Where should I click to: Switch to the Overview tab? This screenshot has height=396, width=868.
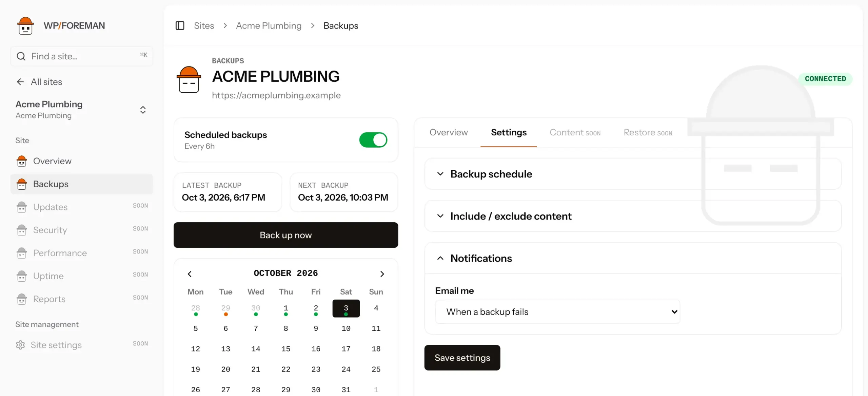(x=448, y=132)
